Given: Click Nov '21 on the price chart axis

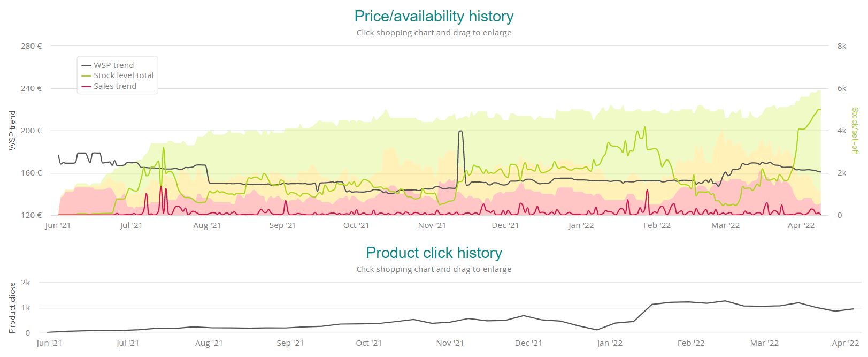Looking at the screenshot, I should (432, 225).
